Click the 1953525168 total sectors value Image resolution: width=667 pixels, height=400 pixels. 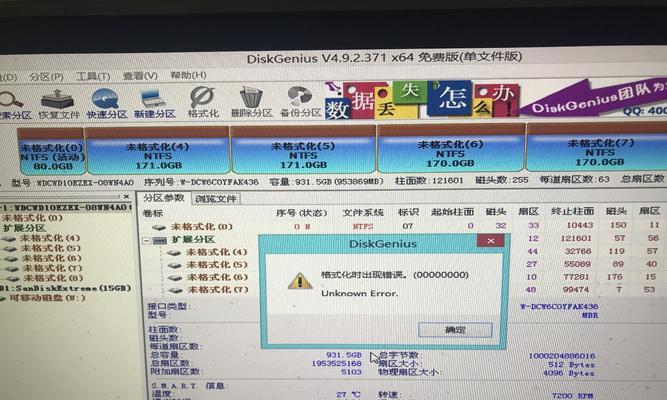[x=336, y=363]
